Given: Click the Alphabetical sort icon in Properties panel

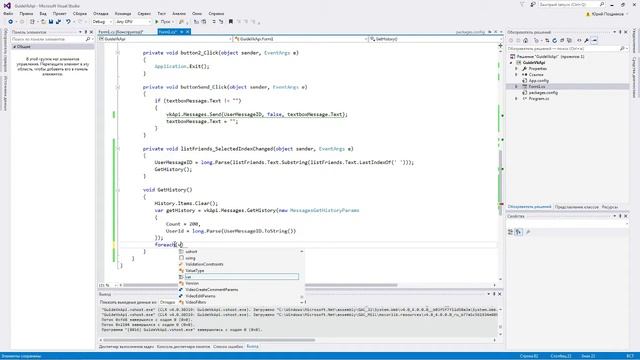Looking at the screenshot, I should [519, 232].
